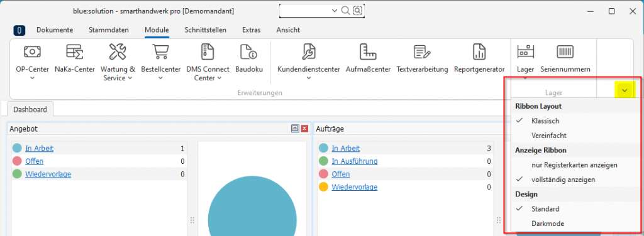
Task: Open Aufträge In Ausführung link
Action: (x=355, y=161)
